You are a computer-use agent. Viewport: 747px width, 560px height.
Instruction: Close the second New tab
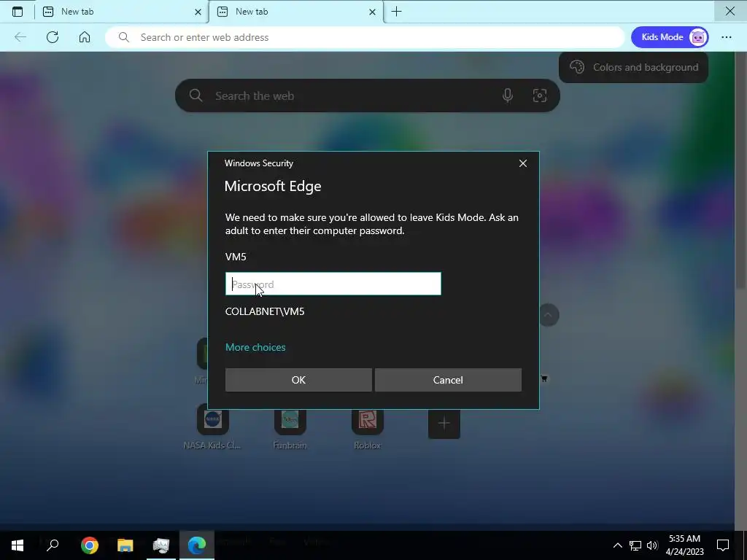pyautogui.click(x=373, y=12)
